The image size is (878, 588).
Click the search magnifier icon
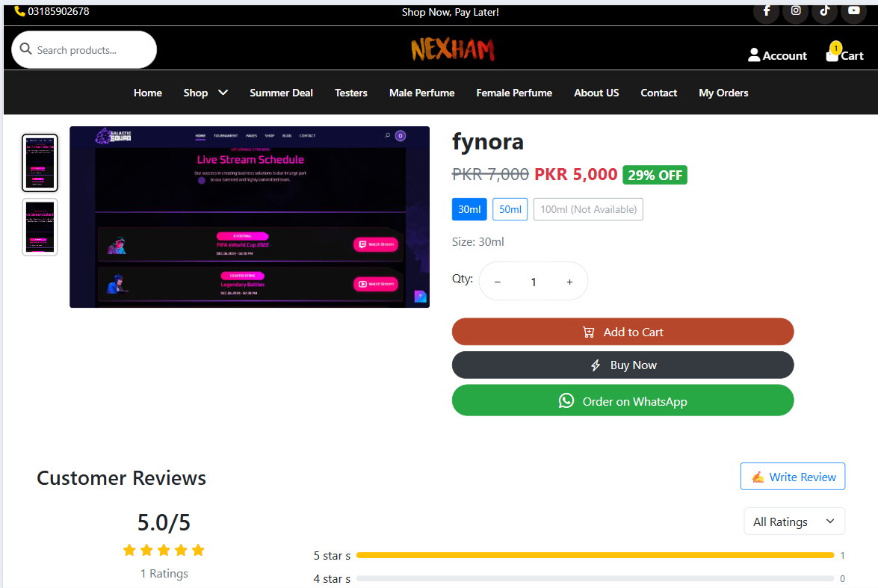(25, 49)
